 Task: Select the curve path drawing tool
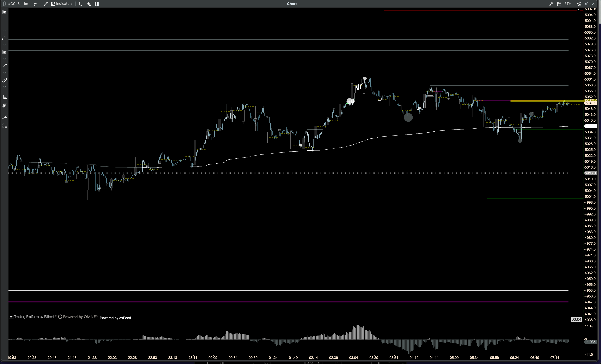point(5,66)
